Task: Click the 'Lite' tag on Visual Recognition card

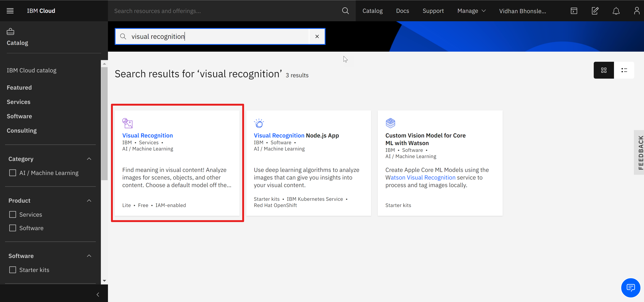Action: click(x=127, y=205)
